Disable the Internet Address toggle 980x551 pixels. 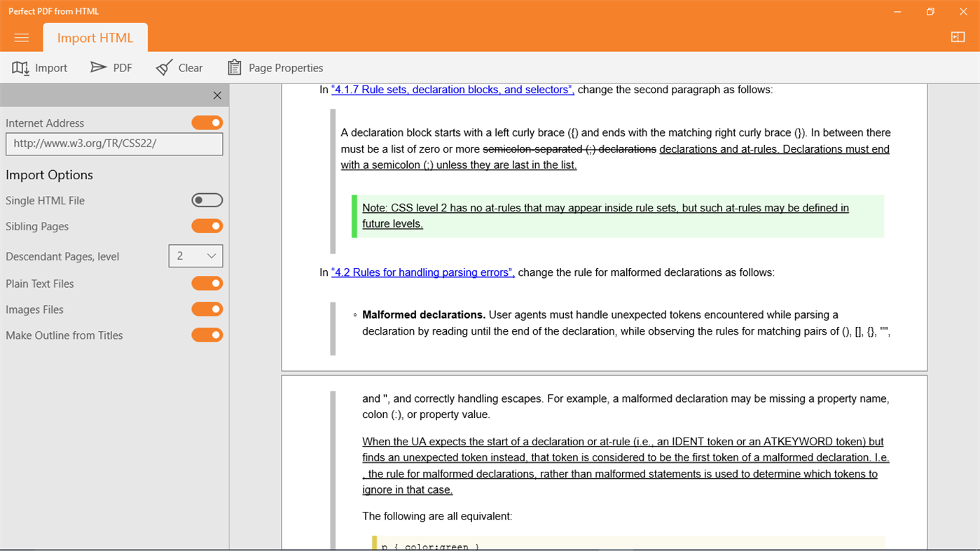[207, 122]
